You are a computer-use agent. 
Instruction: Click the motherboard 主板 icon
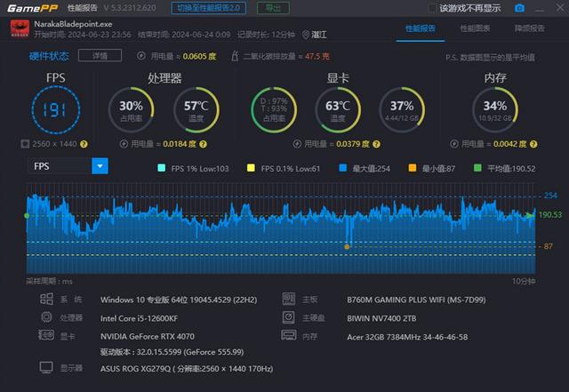coord(289,299)
